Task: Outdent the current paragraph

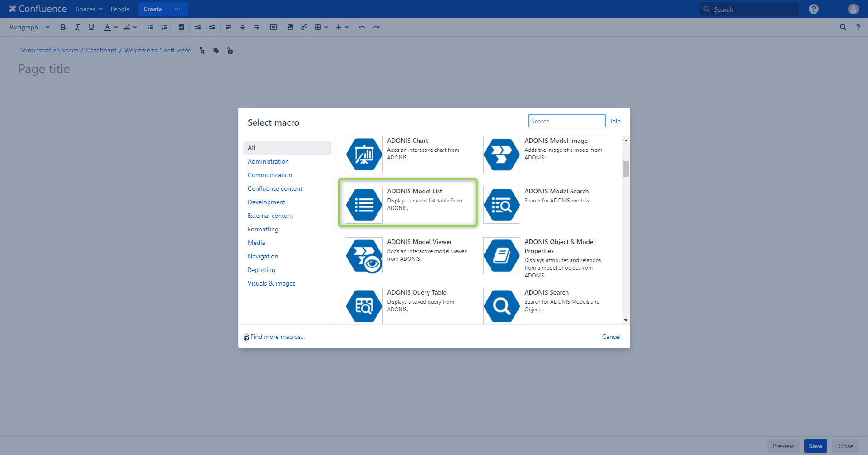Action: click(198, 27)
